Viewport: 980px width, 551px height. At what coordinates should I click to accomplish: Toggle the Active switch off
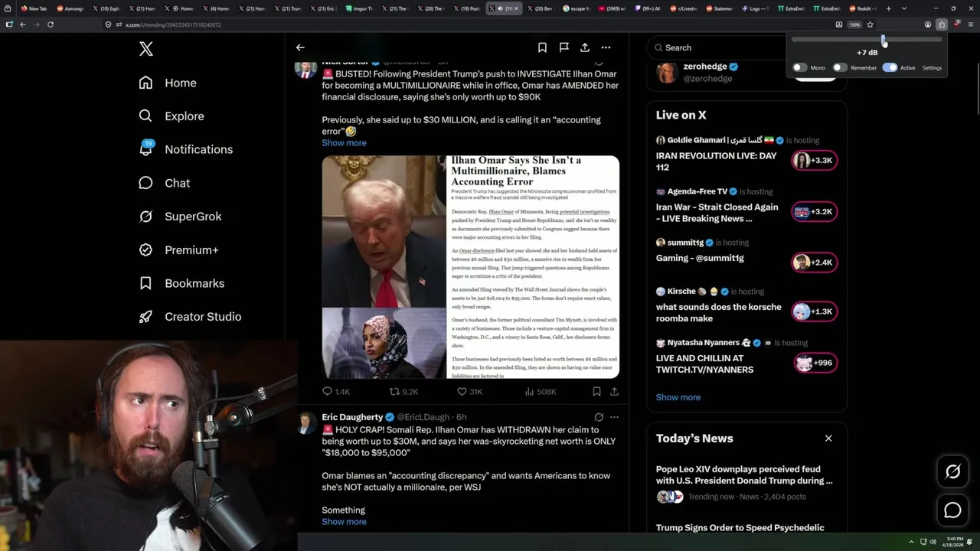point(890,68)
